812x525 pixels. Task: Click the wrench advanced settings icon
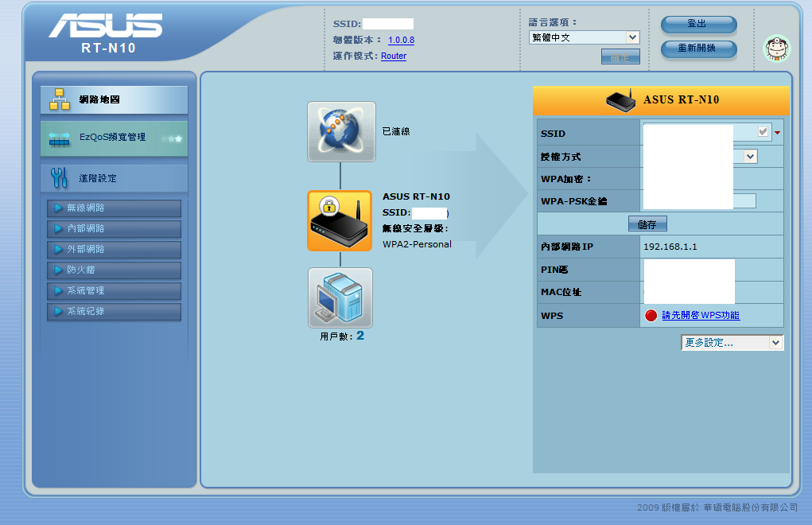(x=59, y=177)
